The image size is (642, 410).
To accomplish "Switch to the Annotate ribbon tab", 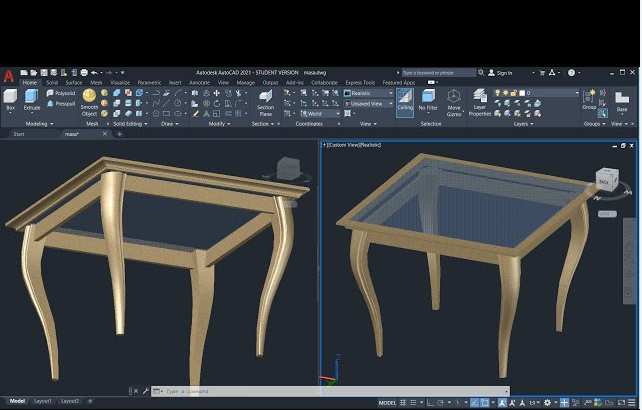I will [199, 83].
